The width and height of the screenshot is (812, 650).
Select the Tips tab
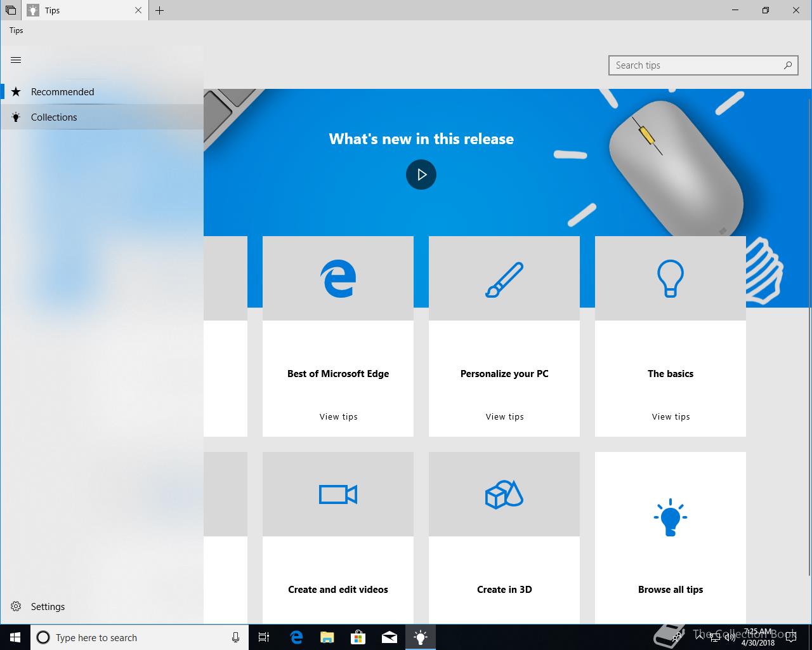click(x=85, y=10)
